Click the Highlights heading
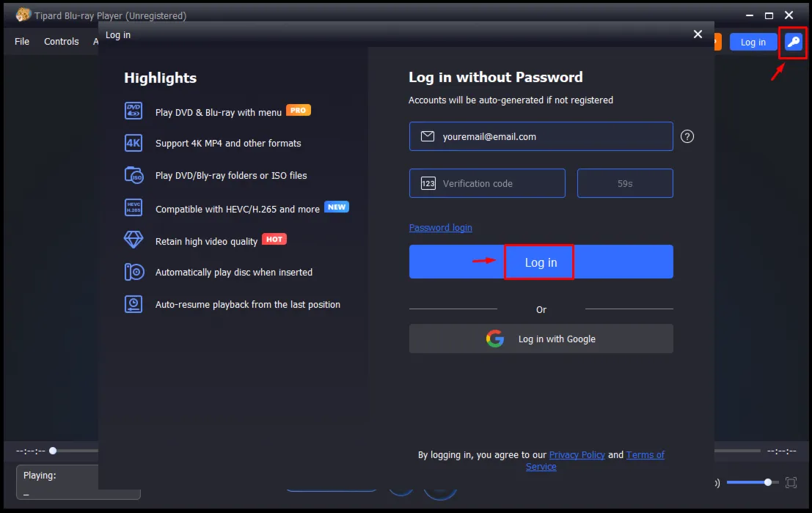Image resolution: width=812 pixels, height=513 pixels. click(160, 78)
